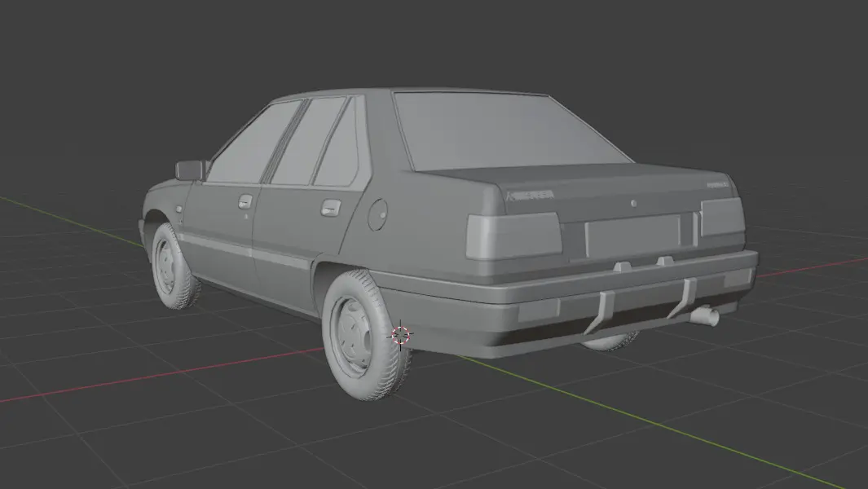
Task: Select the brand badge on the trunk lid
Action: point(531,195)
